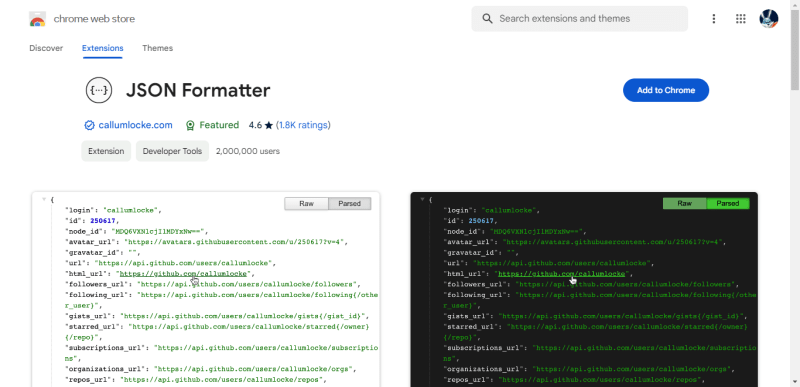The image size is (800, 387).
Task: Open the light theme screenshot preview
Action: click(206, 289)
